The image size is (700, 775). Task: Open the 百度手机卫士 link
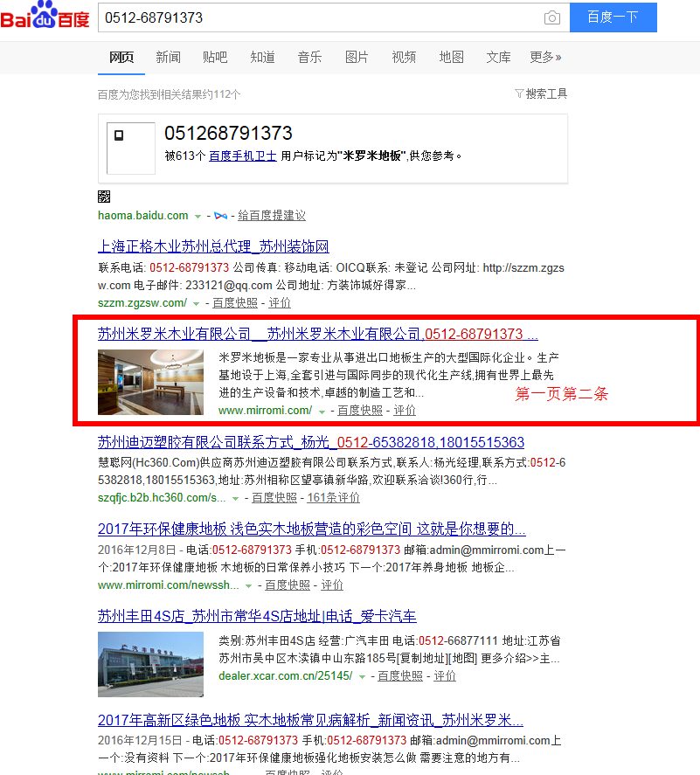243,155
